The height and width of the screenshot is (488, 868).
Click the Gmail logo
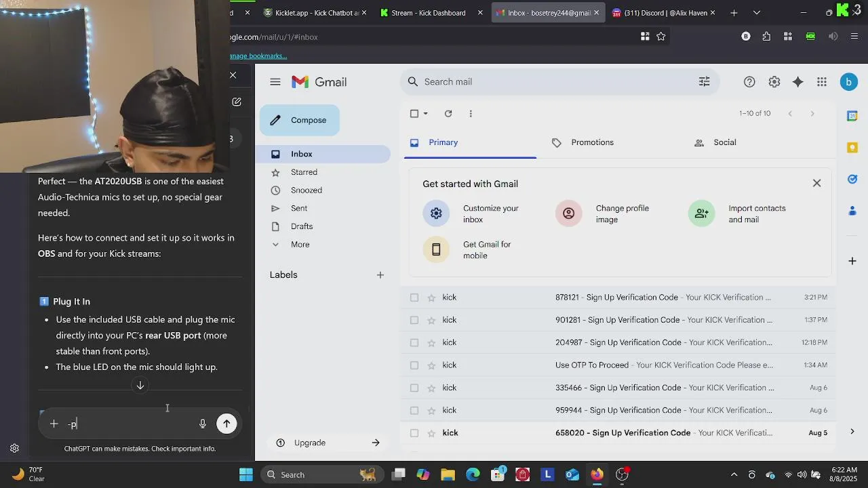tap(319, 82)
